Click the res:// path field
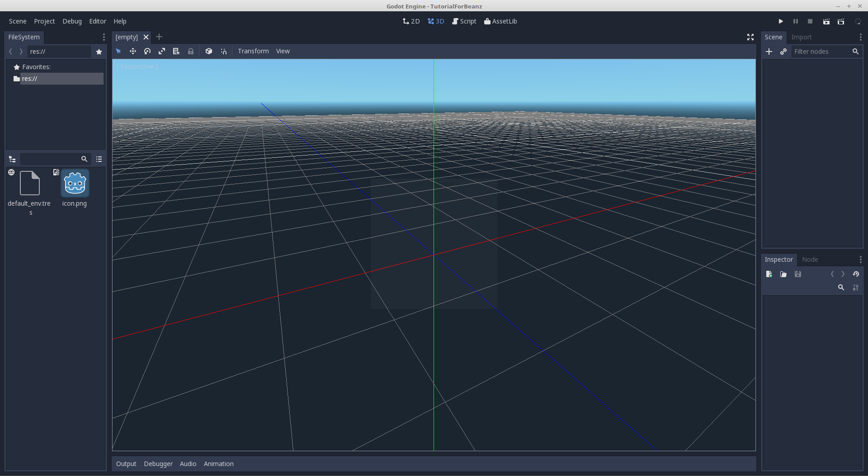 point(59,52)
